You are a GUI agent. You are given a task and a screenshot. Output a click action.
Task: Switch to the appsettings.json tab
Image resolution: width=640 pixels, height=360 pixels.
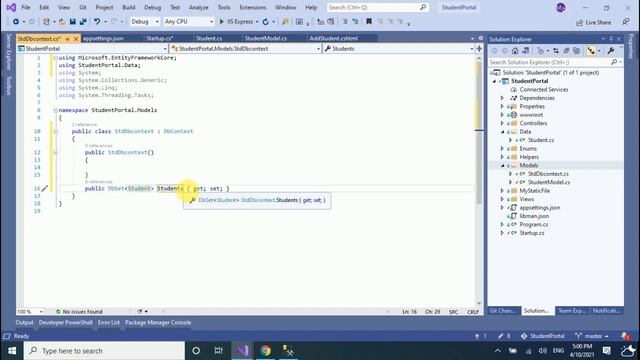pyautogui.click(x=103, y=38)
